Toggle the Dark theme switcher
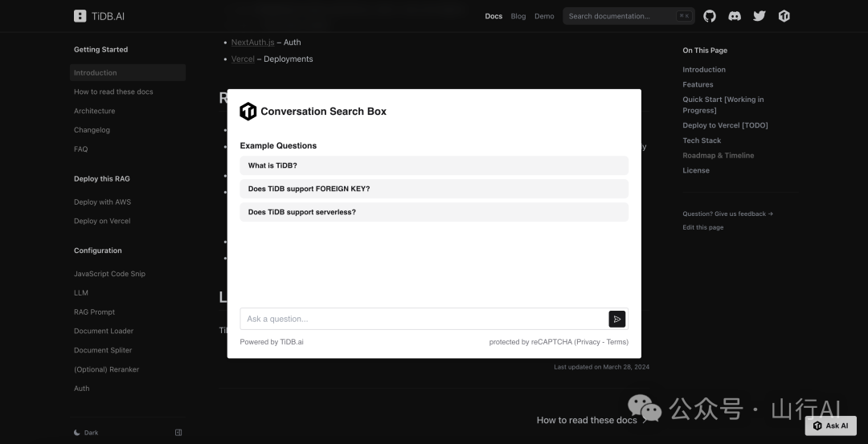The width and height of the screenshot is (868, 444). pos(86,433)
